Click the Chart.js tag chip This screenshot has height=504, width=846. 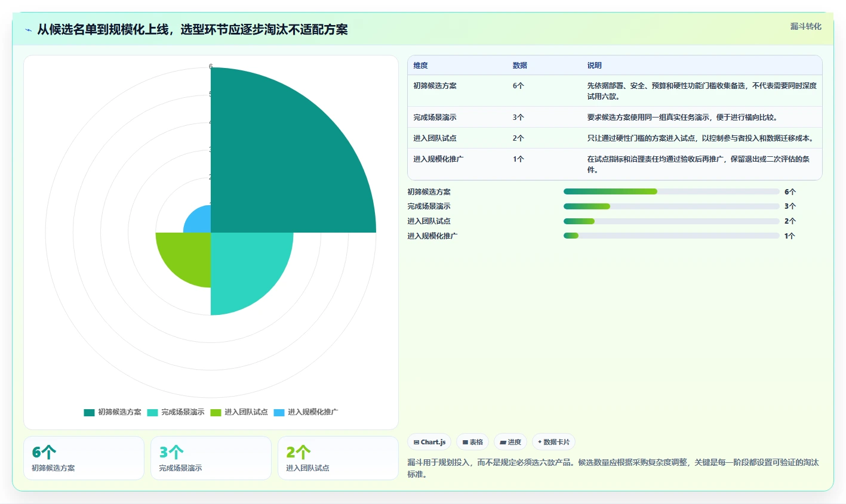pyautogui.click(x=429, y=442)
